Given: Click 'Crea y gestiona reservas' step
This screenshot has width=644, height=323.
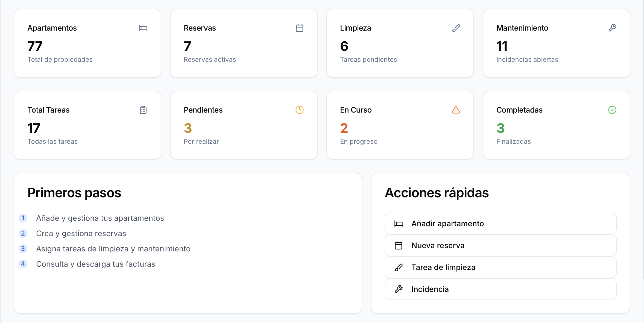Looking at the screenshot, I should [x=81, y=233].
